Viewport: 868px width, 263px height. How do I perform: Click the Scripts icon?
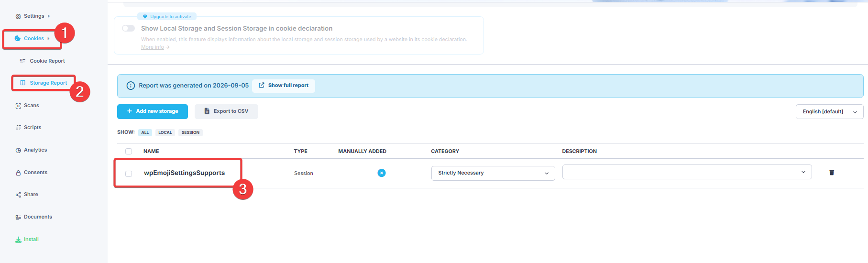coord(18,128)
